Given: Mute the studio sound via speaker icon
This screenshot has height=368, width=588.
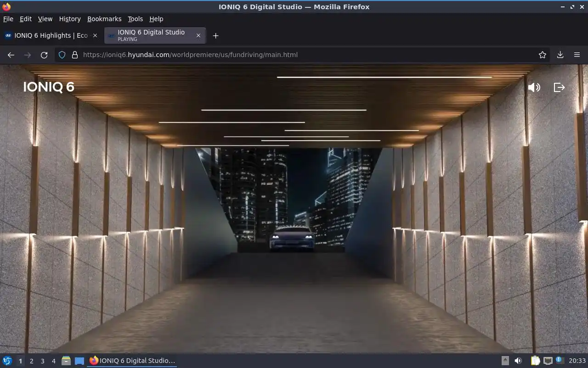Looking at the screenshot, I should (534, 87).
